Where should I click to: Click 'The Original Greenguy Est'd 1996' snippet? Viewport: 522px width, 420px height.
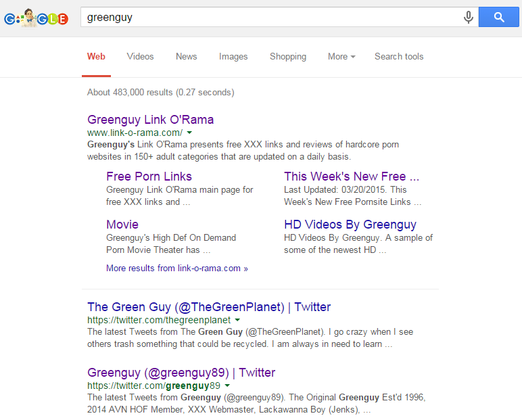[357, 398]
